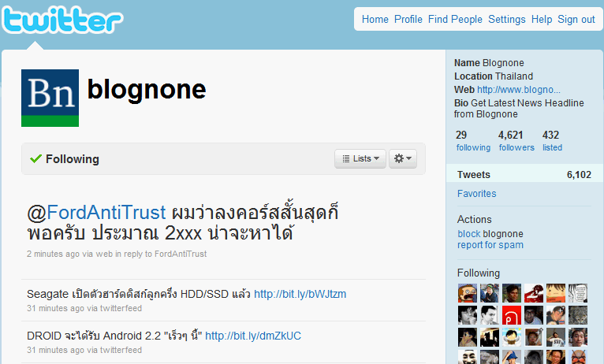Click the 'Location Thailand' text
This screenshot has width=604, height=364.
point(494,76)
